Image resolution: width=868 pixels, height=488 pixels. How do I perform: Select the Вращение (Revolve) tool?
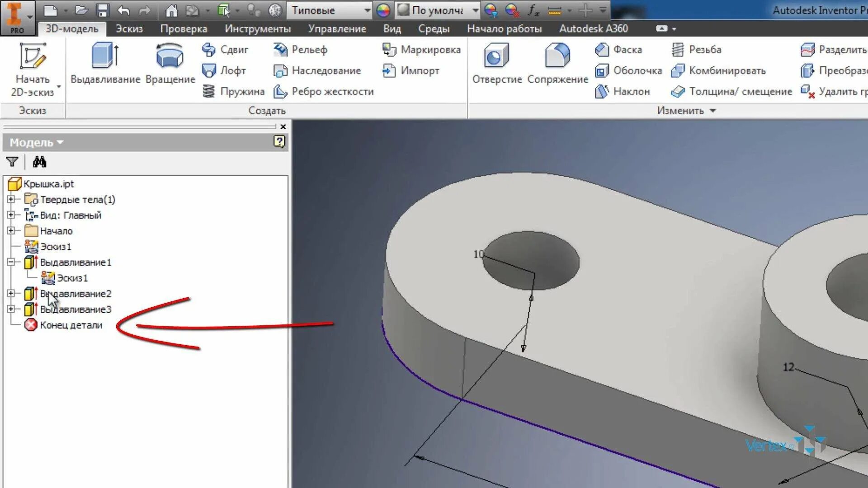point(170,56)
